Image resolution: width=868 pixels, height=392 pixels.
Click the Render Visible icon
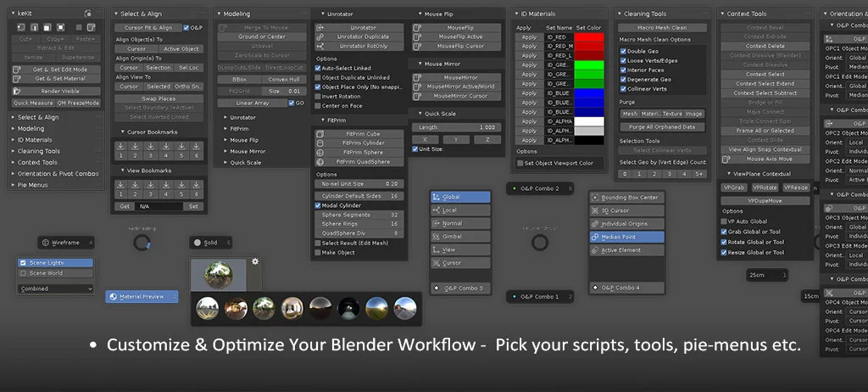[17, 91]
